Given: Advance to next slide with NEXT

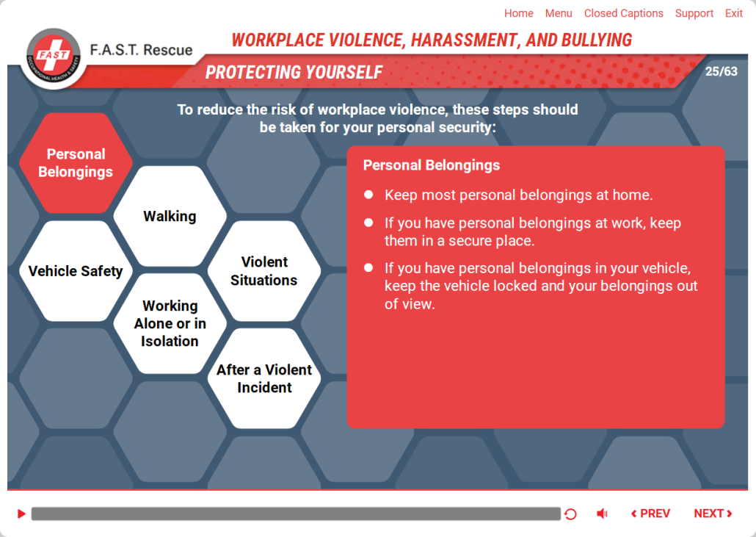Looking at the screenshot, I should (x=713, y=513).
